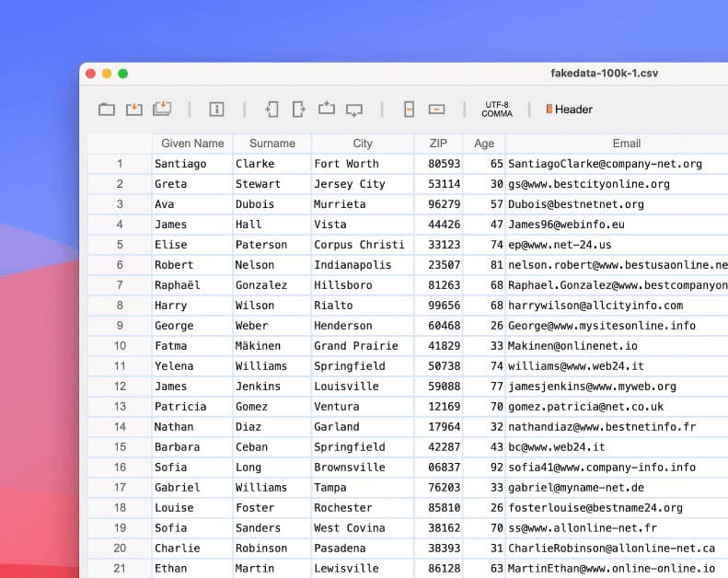The width and height of the screenshot is (728, 578).
Task: Click the cell 'Stewart'
Action: click(272, 184)
